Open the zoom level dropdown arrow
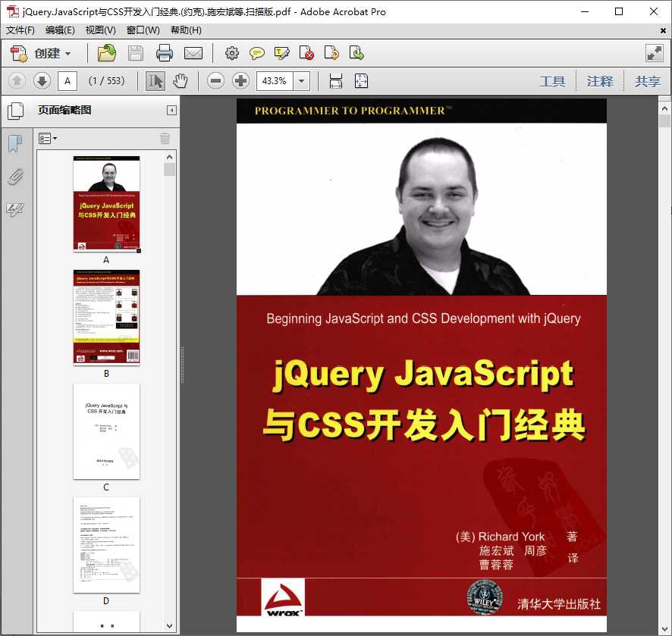 coord(301,80)
